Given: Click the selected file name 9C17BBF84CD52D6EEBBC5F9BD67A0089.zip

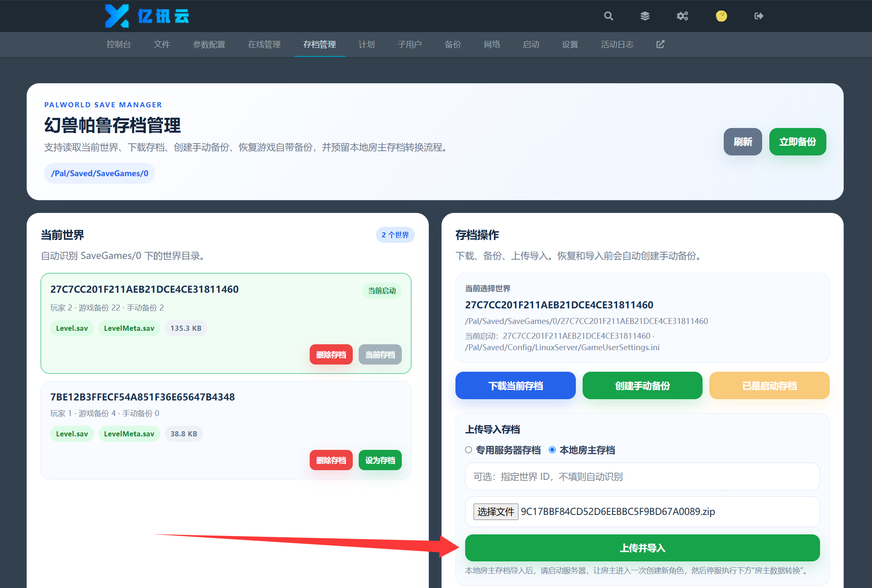Looking at the screenshot, I should coord(618,512).
